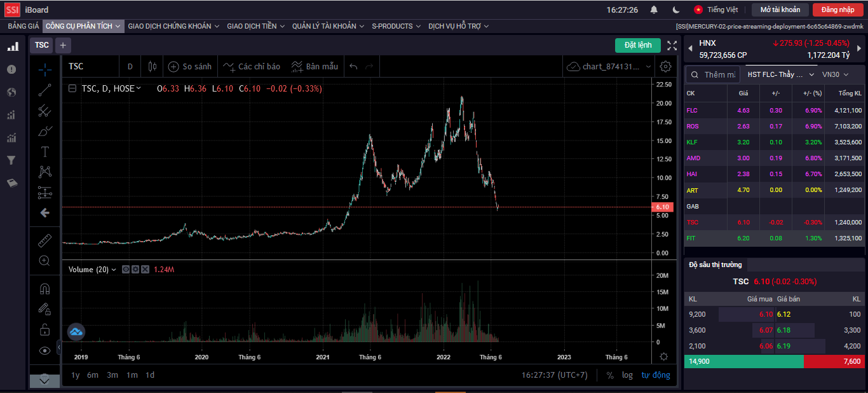Select the zoom in tool
868x393 pixels.
44,261
